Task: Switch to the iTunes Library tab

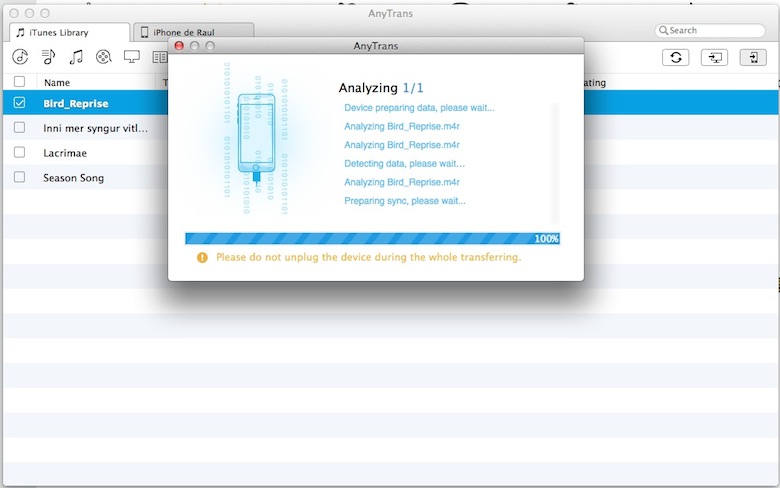Action: click(x=70, y=32)
